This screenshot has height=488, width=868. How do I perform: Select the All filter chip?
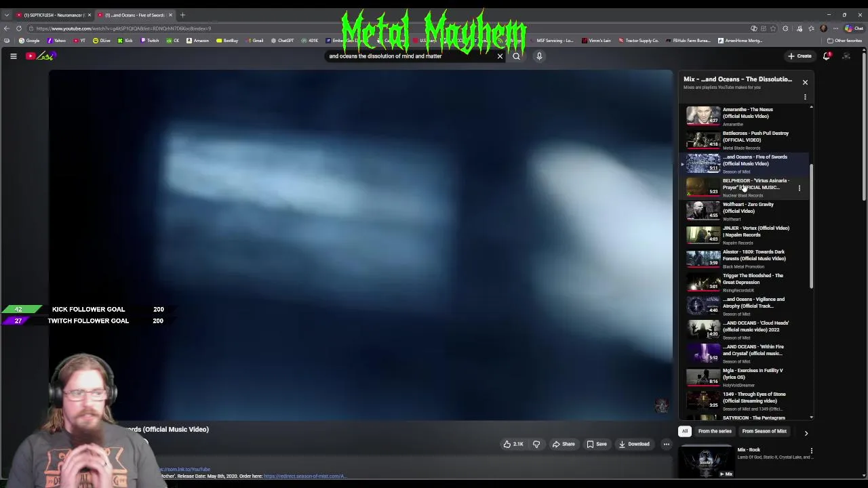(685, 432)
